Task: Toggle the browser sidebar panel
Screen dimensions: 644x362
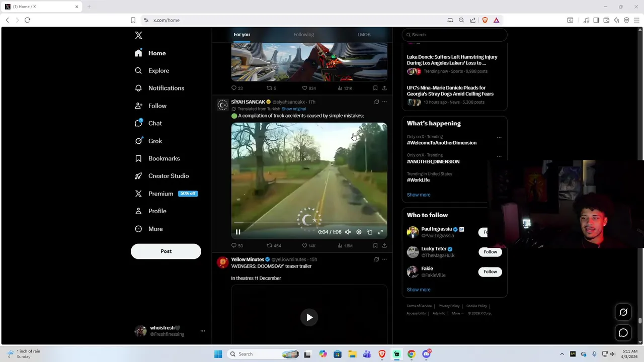Action: click(x=596, y=20)
